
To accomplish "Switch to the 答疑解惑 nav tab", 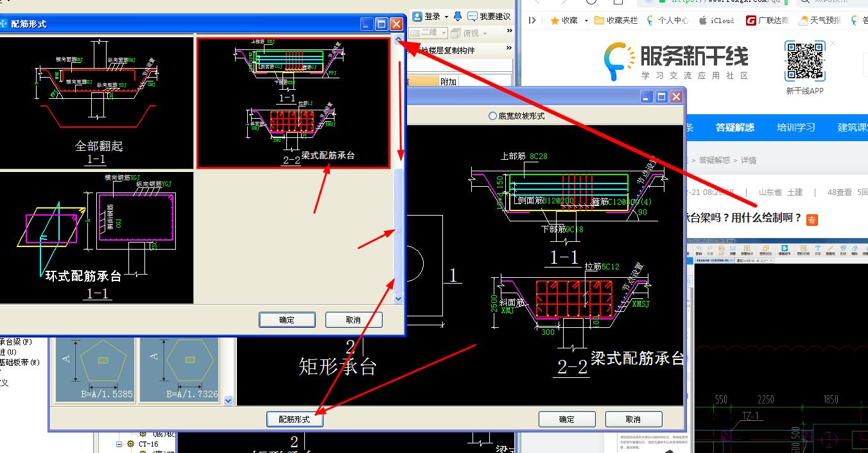I will pyautogui.click(x=735, y=127).
